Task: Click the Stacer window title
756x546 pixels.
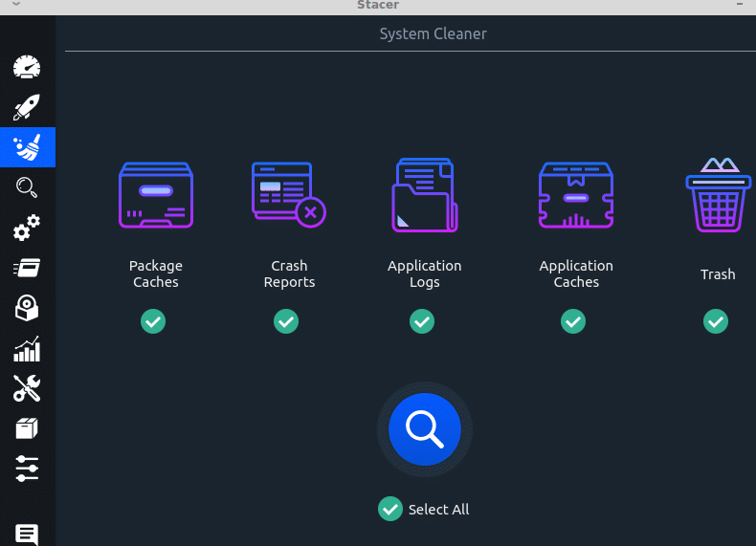Action: 378,5
